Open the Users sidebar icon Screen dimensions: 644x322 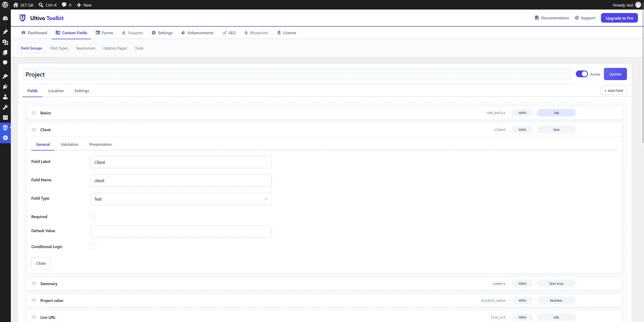5,97
